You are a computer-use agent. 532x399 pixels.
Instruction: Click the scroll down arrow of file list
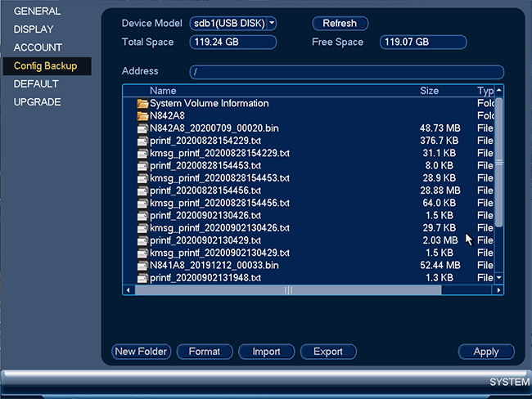coord(498,278)
